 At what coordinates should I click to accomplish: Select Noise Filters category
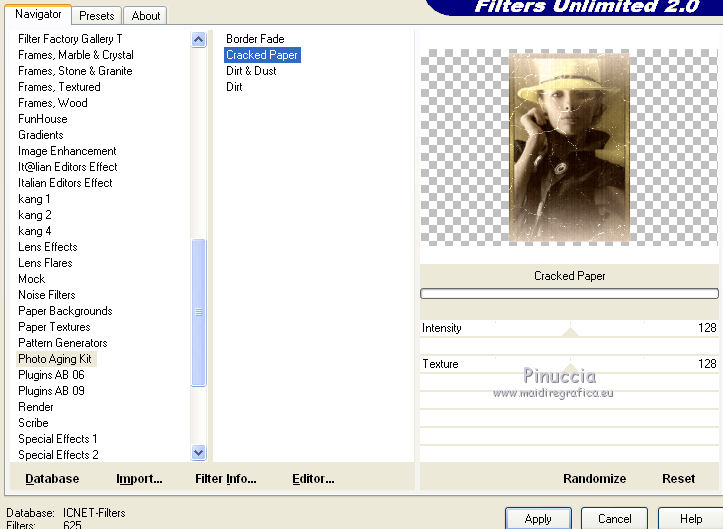tap(47, 295)
